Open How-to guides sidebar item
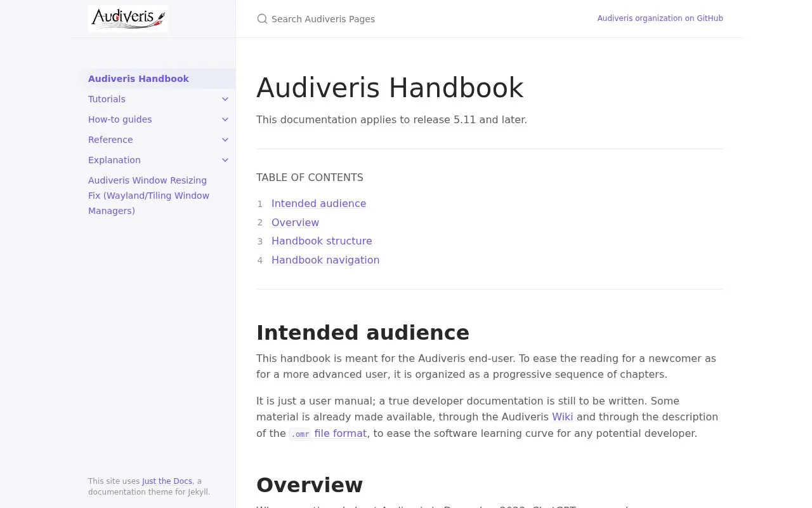 point(120,119)
